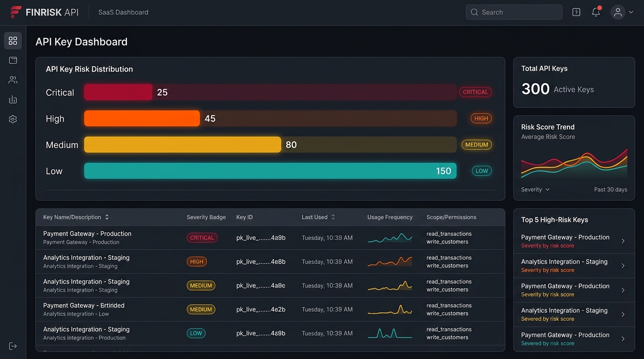Viewport: 644px width, 359px height.
Task: Click key ID pk_live_.......4a9b
Action: click(x=261, y=237)
